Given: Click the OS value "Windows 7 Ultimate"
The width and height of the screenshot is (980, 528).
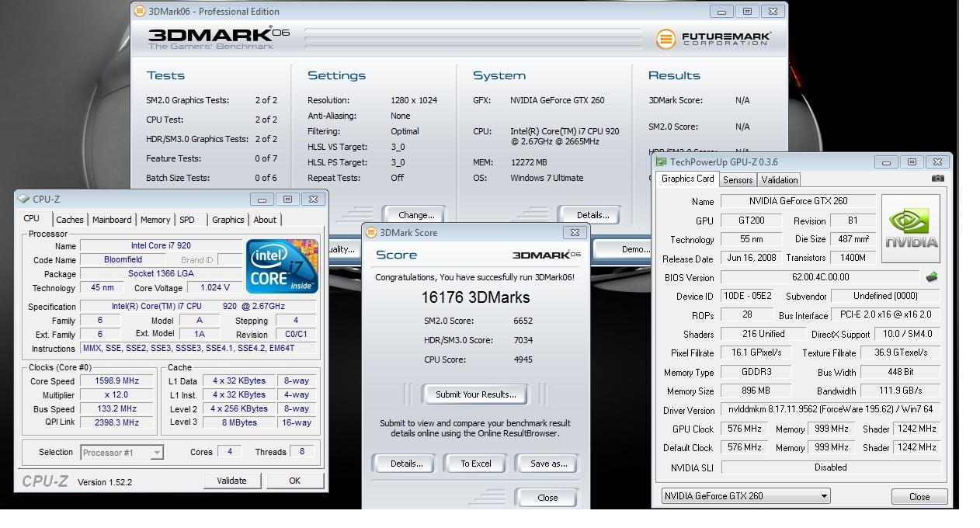Looking at the screenshot, I should click(547, 178).
